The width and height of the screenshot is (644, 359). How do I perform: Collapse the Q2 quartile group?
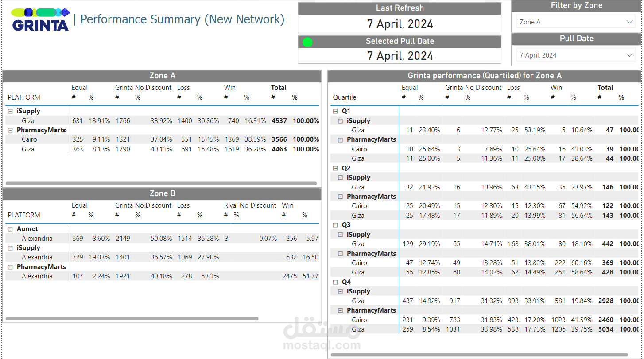coord(335,168)
